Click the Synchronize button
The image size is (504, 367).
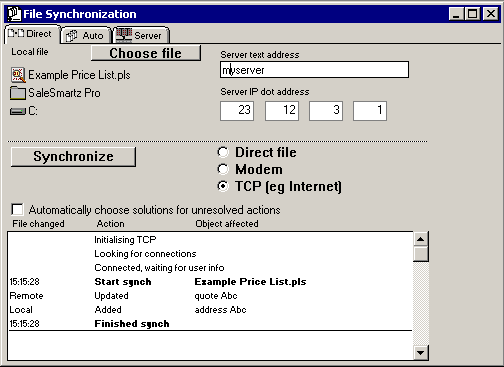(x=73, y=157)
